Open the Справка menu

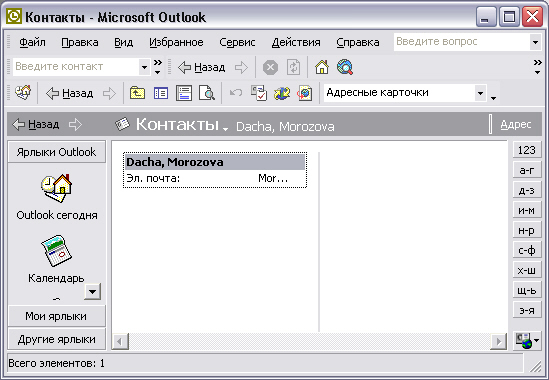click(358, 42)
